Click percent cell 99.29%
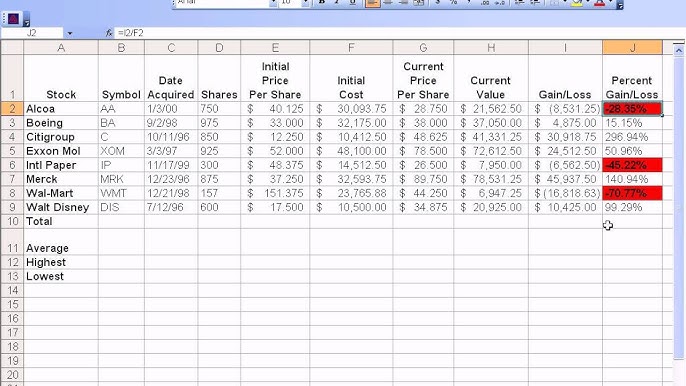The width and height of the screenshot is (686, 386). pos(632,207)
